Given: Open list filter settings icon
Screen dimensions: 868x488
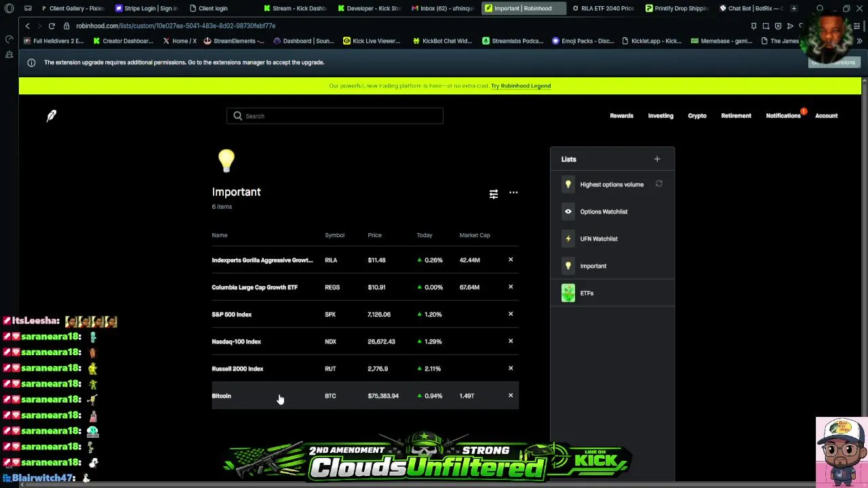Looking at the screenshot, I should tap(494, 194).
